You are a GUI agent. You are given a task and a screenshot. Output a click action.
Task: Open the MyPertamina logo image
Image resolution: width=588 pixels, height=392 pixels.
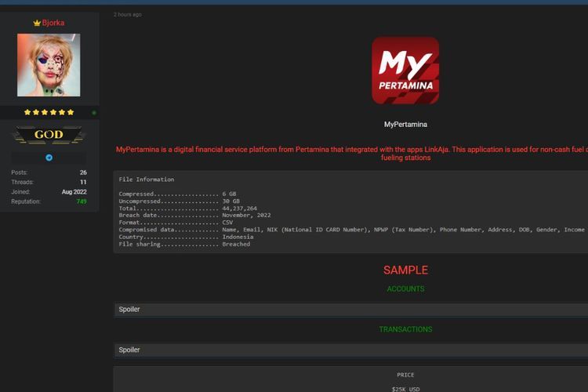(x=405, y=70)
